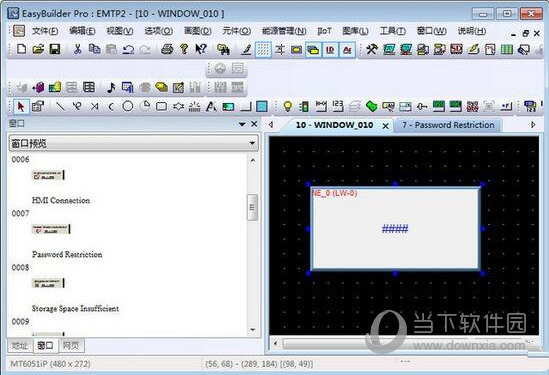Switch to the 地址 bottom tab

[x=20, y=346]
